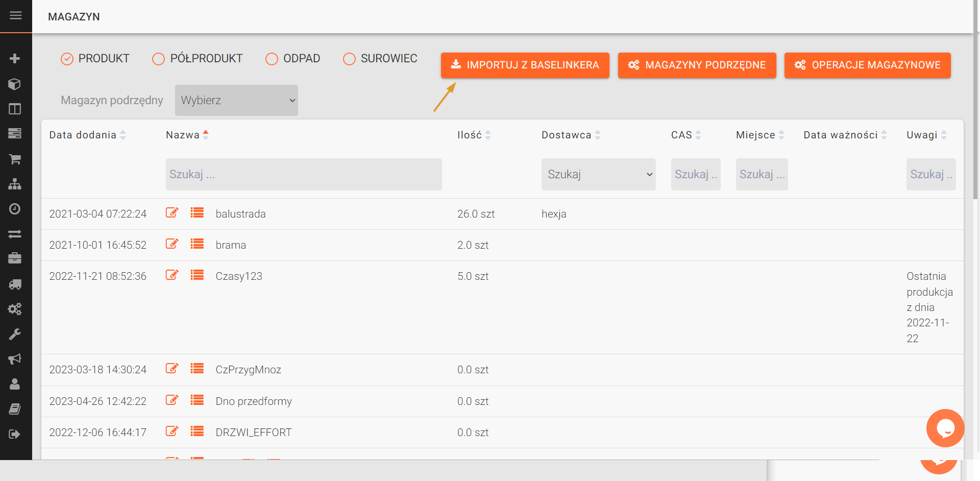
Task: Open the shopping cart sidebar icon
Action: tap(15, 159)
